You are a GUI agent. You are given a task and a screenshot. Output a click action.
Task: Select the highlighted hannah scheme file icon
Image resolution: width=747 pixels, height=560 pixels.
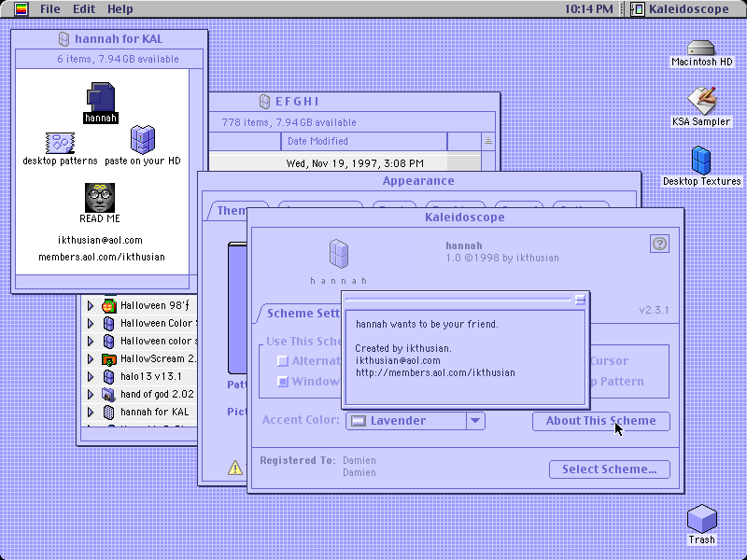coord(101,97)
